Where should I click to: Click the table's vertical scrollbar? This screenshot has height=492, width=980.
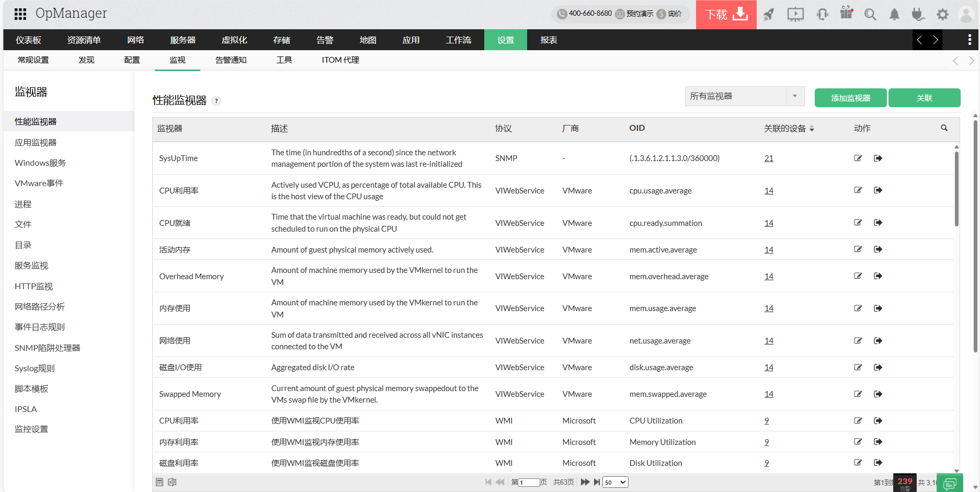(956, 189)
